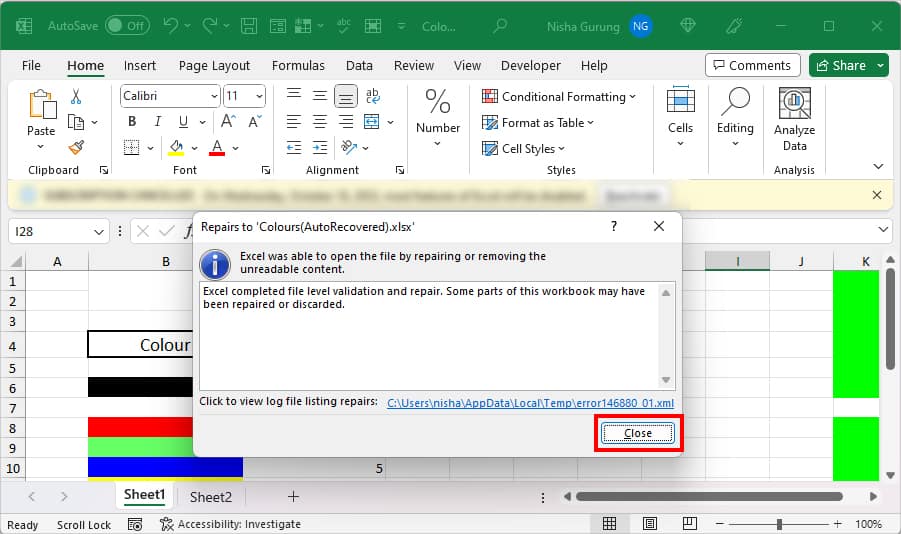Open the Fill Color dropdown arrow
The width and height of the screenshot is (901, 534).
click(x=194, y=148)
